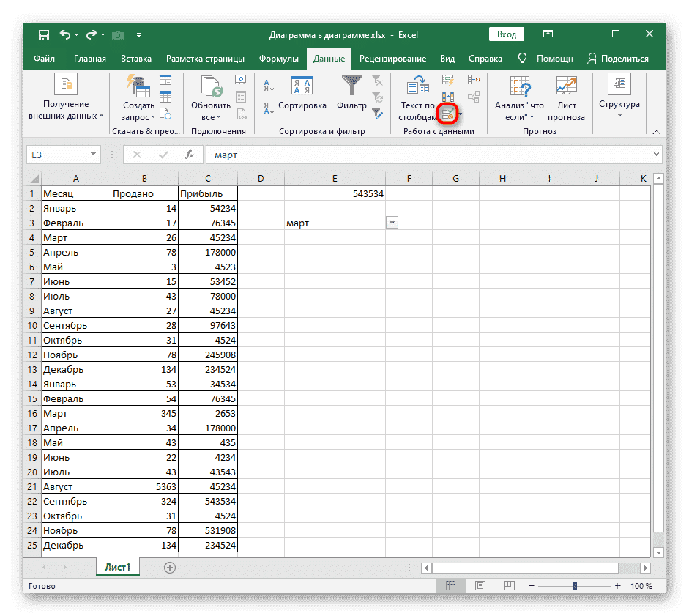This screenshot has height=616, width=689.
Task: Open the Insert (Вставка) tab
Action: coord(136,59)
